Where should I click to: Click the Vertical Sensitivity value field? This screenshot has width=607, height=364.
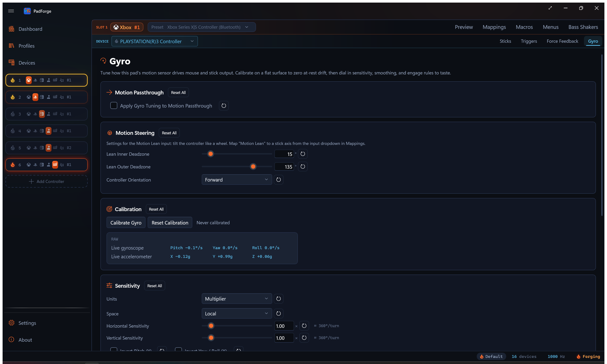coord(284,338)
